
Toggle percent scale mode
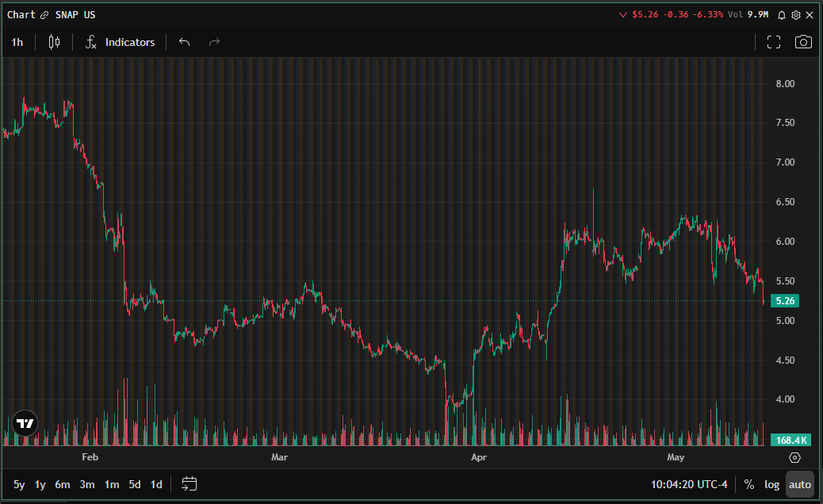pos(749,485)
